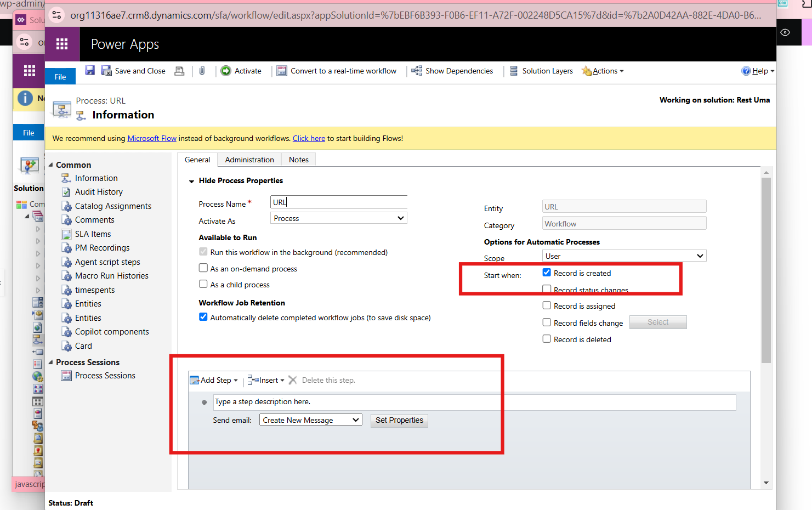Open the Send email message dropdown
This screenshot has height=510, width=812.
(311, 420)
